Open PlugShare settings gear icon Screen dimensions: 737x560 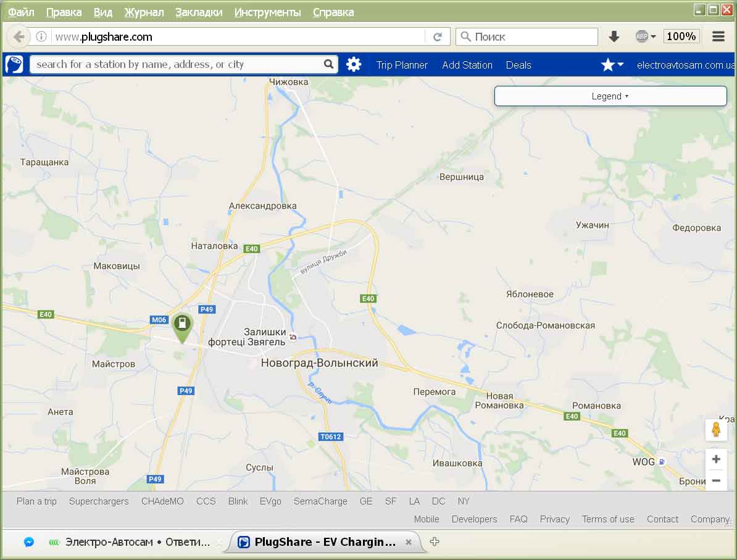pos(354,64)
